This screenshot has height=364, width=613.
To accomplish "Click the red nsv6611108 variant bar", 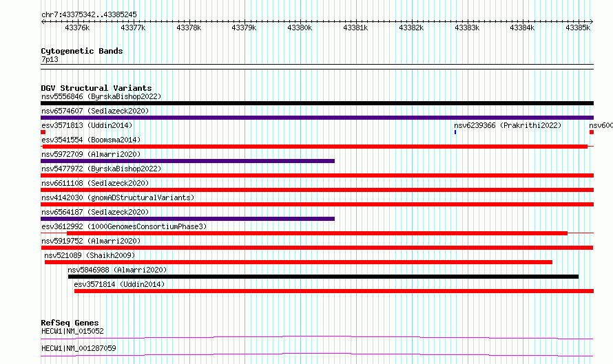I will tap(317, 190).
